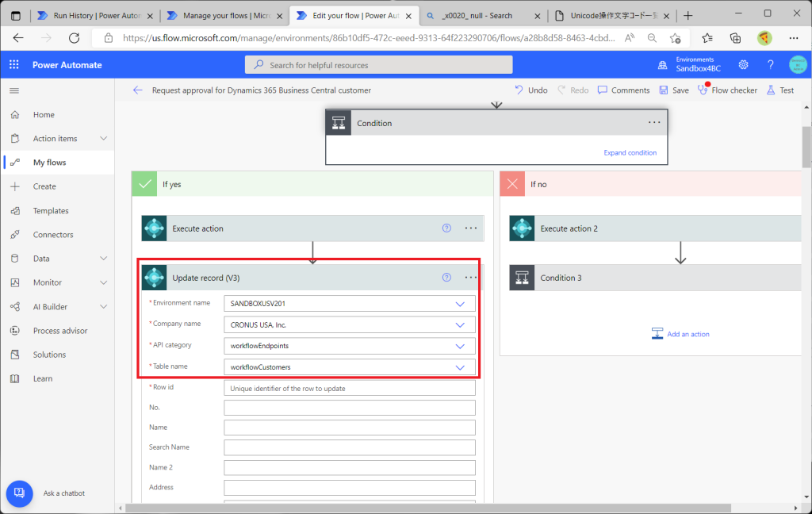Open the help question mark icon
This screenshot has width=812, height=514.
pos(770,65)
